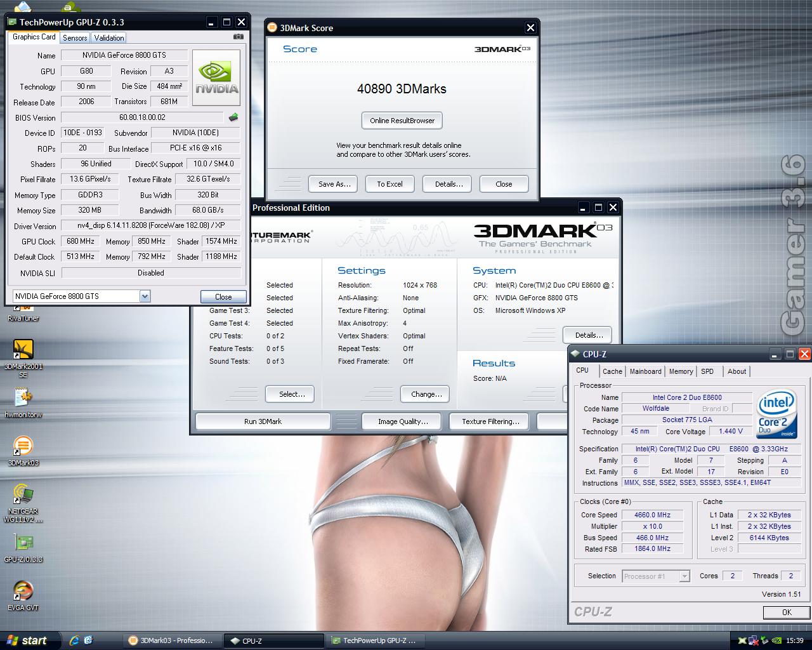This screenshot has height=650, width=812.
Task: Click the Run 3DMark button
Action: pos(263,421)
